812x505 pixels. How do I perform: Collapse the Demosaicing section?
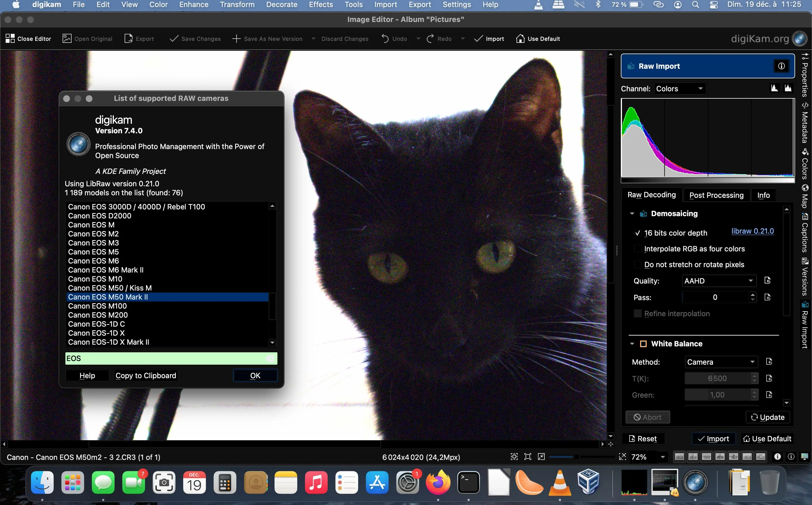coord(632,213)
